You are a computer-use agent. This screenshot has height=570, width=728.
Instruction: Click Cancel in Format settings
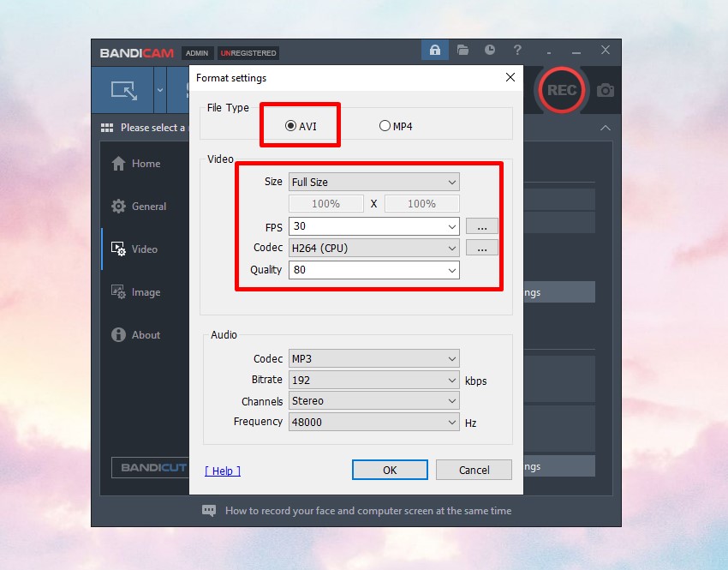(474, 470)
